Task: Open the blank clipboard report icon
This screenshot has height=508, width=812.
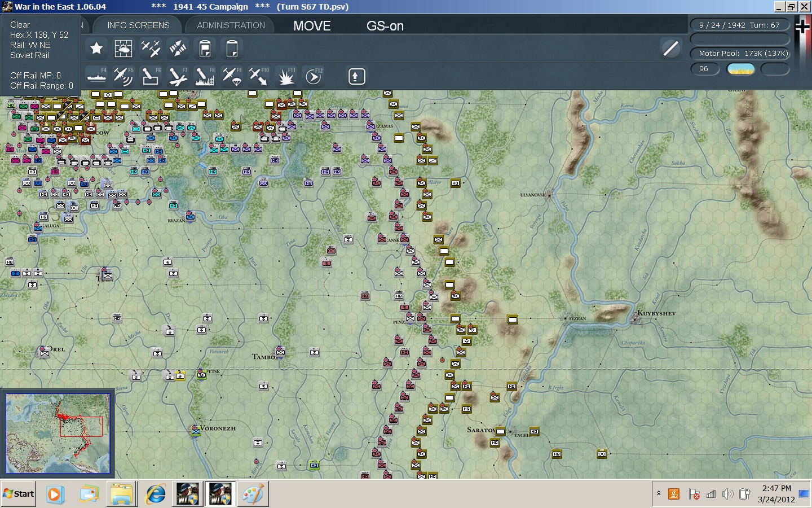Action: tap(232, 49)
